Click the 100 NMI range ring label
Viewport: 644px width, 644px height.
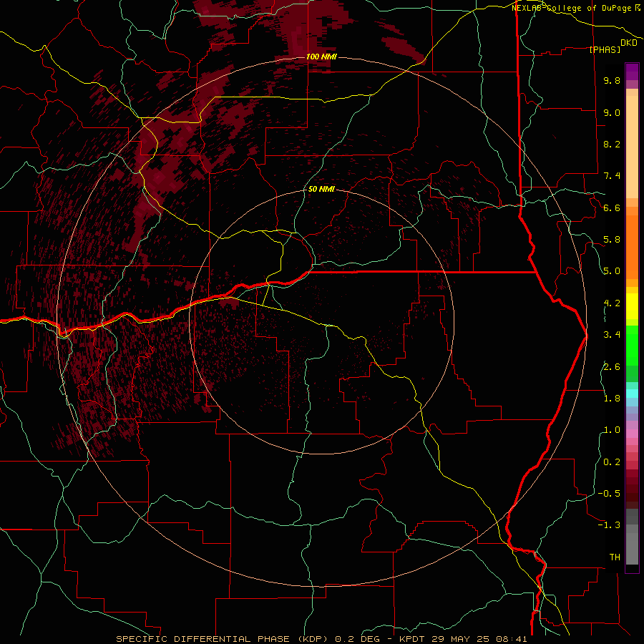click(x=321, y=57)
